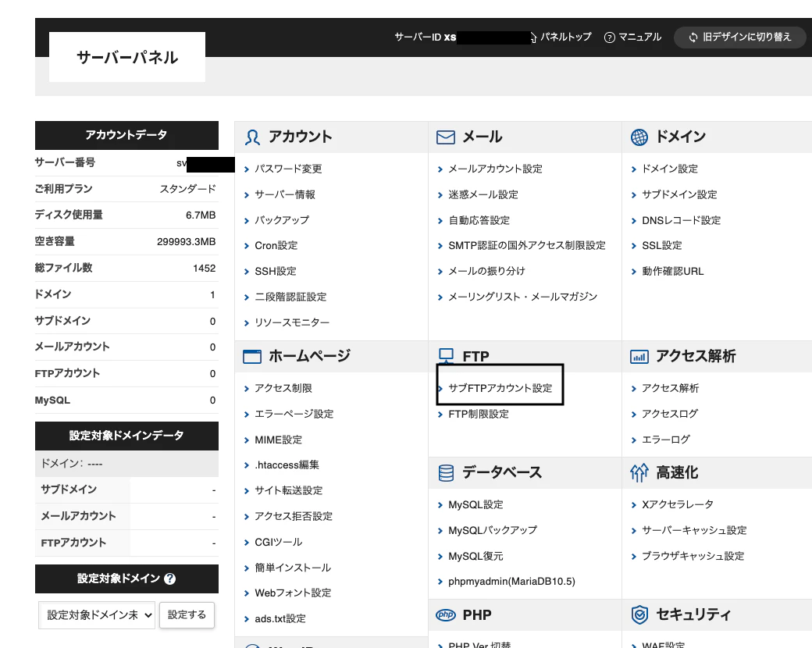Click the アカウント person icon
The width and height of the screenshot is (812, 648).
coord(251,137)
